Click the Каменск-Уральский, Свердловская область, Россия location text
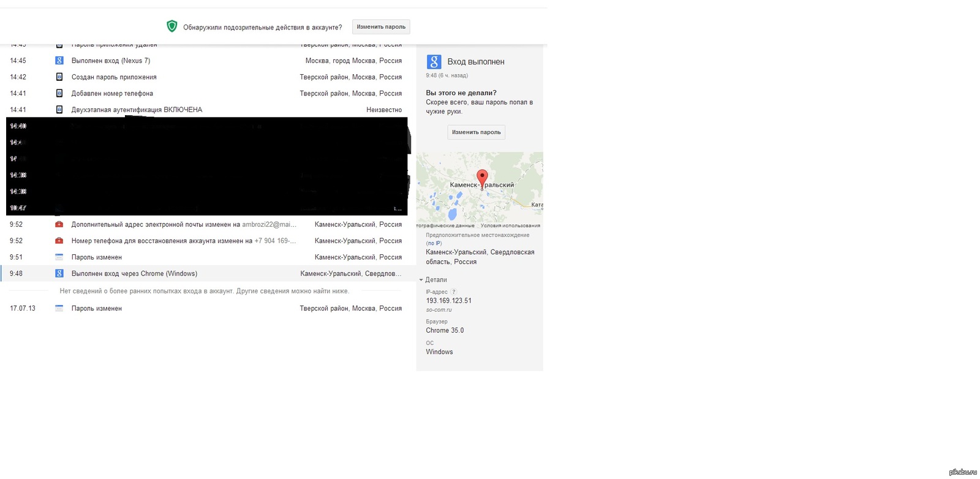The image size is (980, 479). pyautogui.click(x=480, y=257)
